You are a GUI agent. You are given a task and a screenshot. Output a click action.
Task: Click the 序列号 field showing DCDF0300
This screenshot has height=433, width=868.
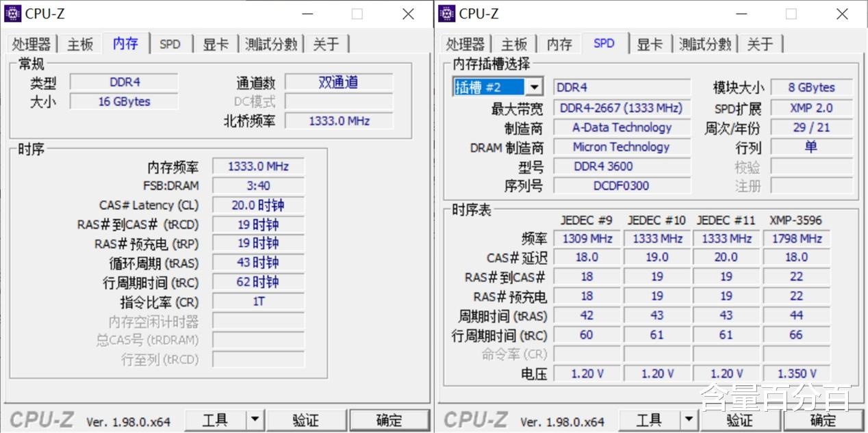[621, 185]
